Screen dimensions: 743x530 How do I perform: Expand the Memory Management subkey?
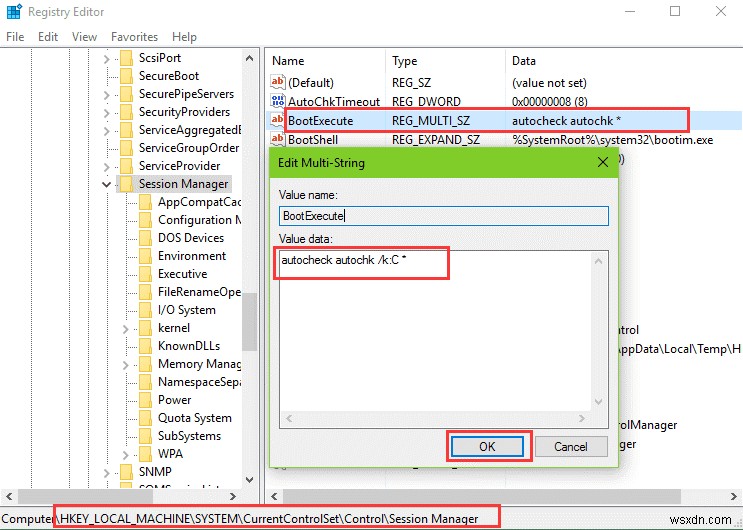pyautogui.click(x=126, y=365)
